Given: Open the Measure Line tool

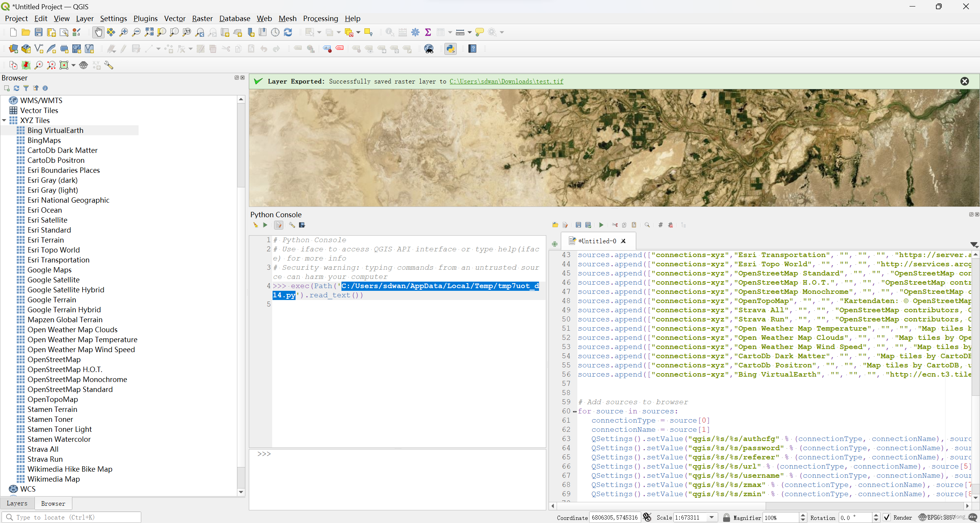Looking at the screenshot, I should (x=459, y=32).
